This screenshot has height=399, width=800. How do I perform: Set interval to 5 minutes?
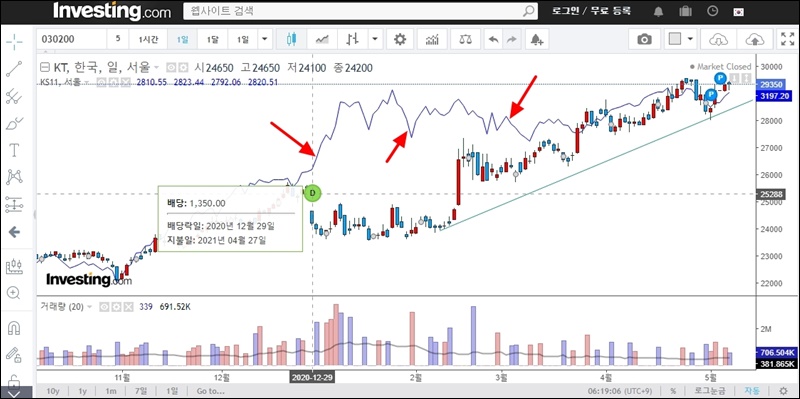click(x=118, y=39)
